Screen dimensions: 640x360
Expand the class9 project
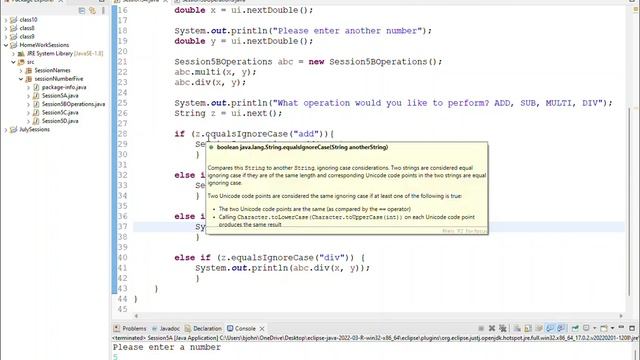tap(6, 36)
